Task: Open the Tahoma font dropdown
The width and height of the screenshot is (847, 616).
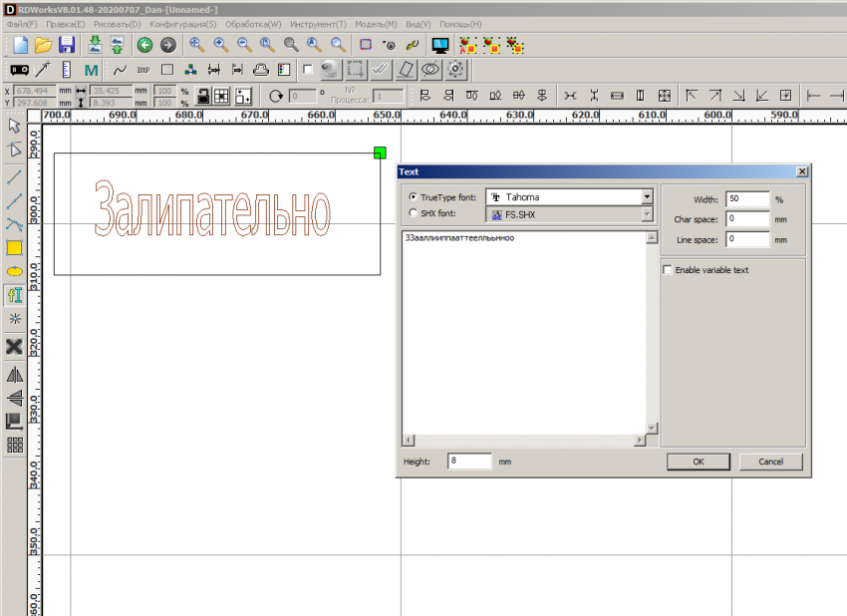Action: (647, 197)
